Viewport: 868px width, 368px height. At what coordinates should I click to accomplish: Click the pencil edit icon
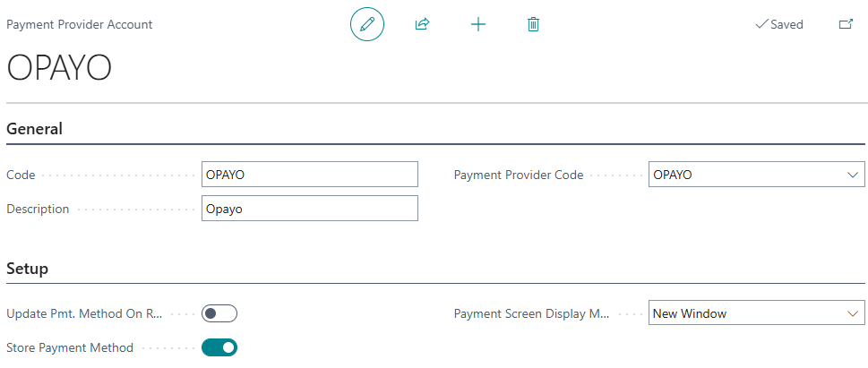click(366, 24)
